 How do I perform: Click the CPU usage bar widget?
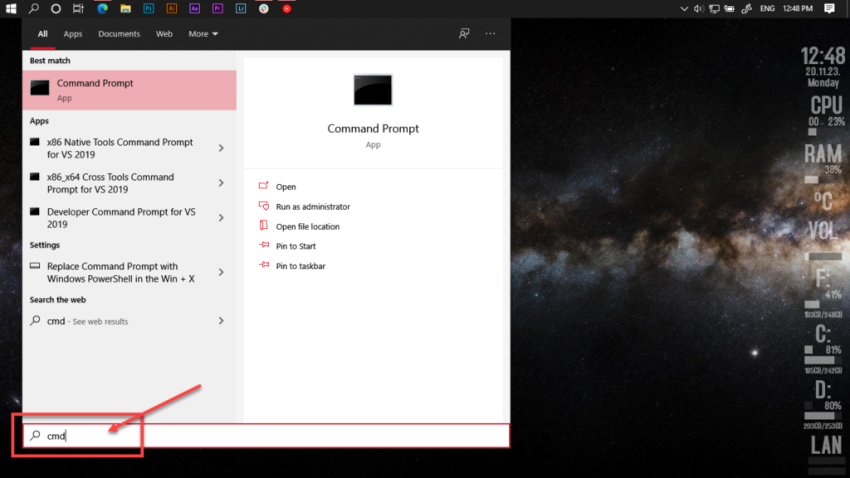813,132
